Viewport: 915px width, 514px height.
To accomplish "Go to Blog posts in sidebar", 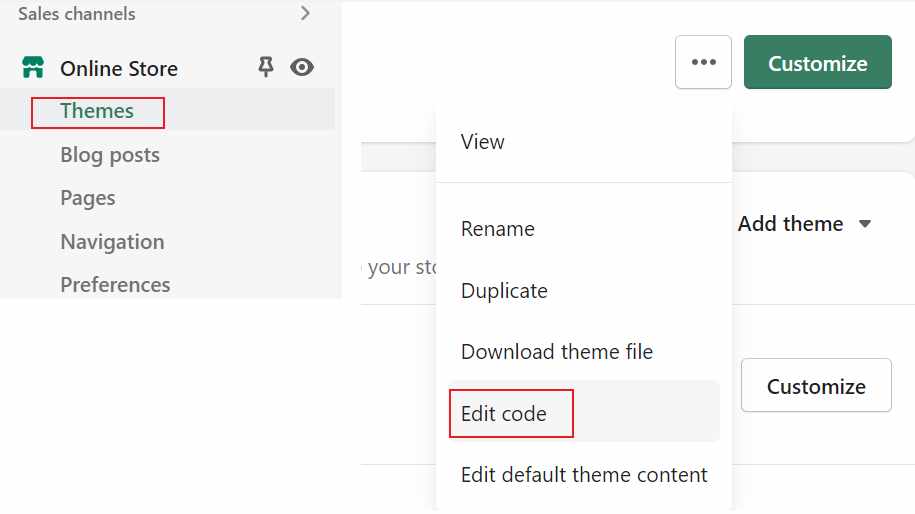I will [110, 155].
